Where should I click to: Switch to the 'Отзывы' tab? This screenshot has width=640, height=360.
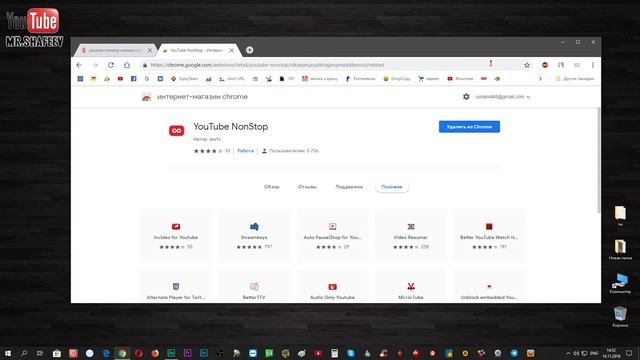coord(307,187)
